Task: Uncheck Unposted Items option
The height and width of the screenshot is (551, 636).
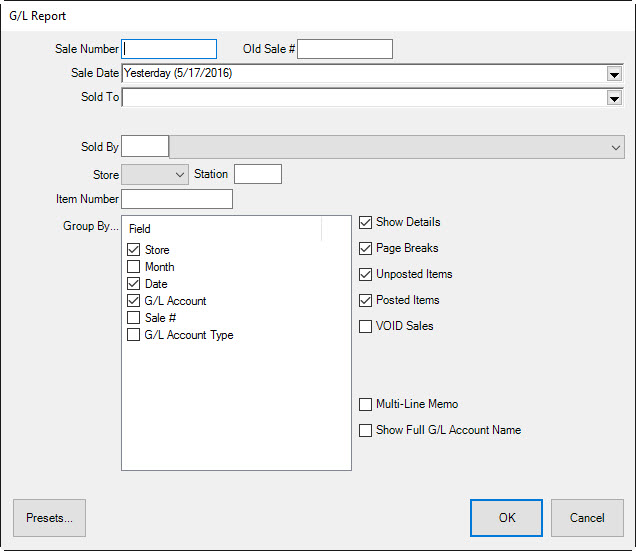Action: (x=366, y=274)
